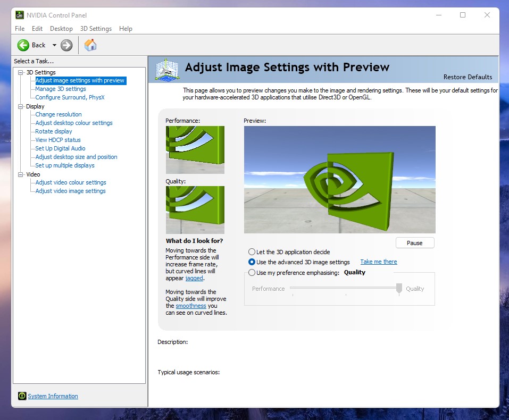Open Rotate display task
509x420 pixels.
tap(54, 131)
